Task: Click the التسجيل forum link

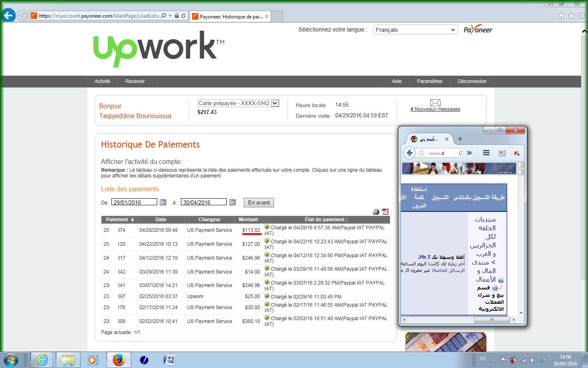Action: pyautogui.click(x=440, y=197)
